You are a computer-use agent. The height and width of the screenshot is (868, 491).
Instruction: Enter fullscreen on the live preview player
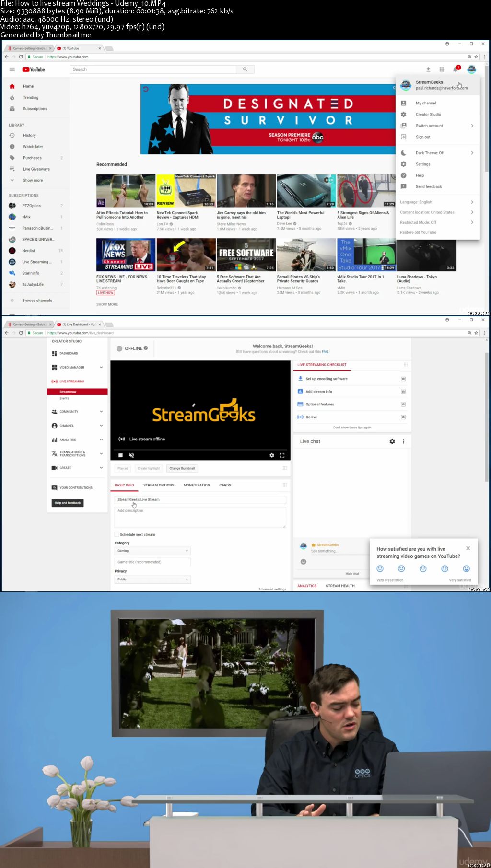pyautogui.click(x=282, y=455)
